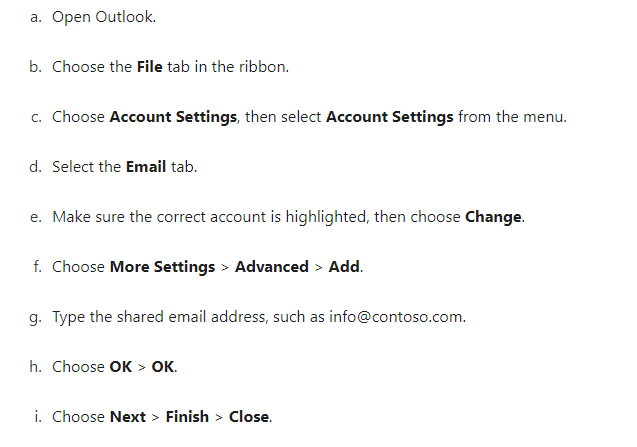Click the 'Open Outlook' step text

[104, 17]
